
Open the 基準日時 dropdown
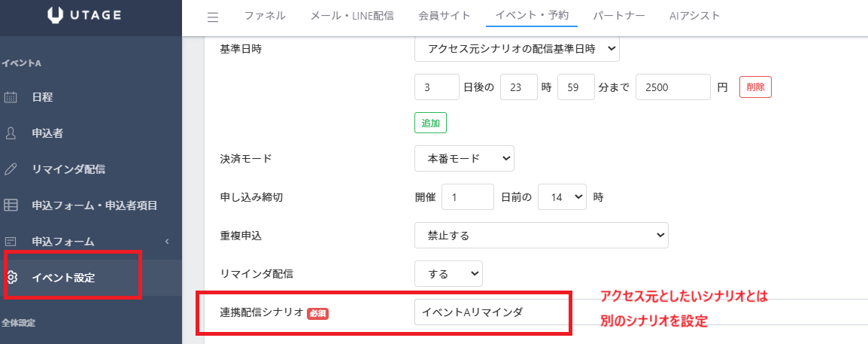tap(517, 50)
